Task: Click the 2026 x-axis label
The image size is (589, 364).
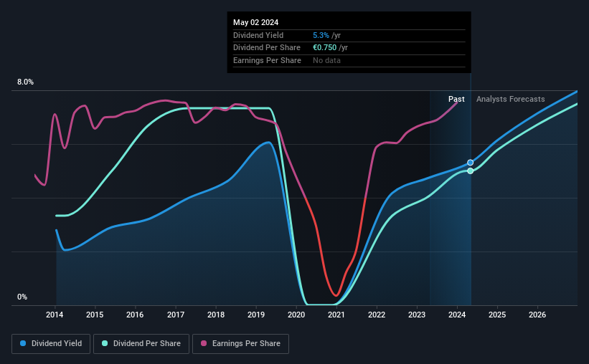Action: pyautogui.click(x=537, y=315)
